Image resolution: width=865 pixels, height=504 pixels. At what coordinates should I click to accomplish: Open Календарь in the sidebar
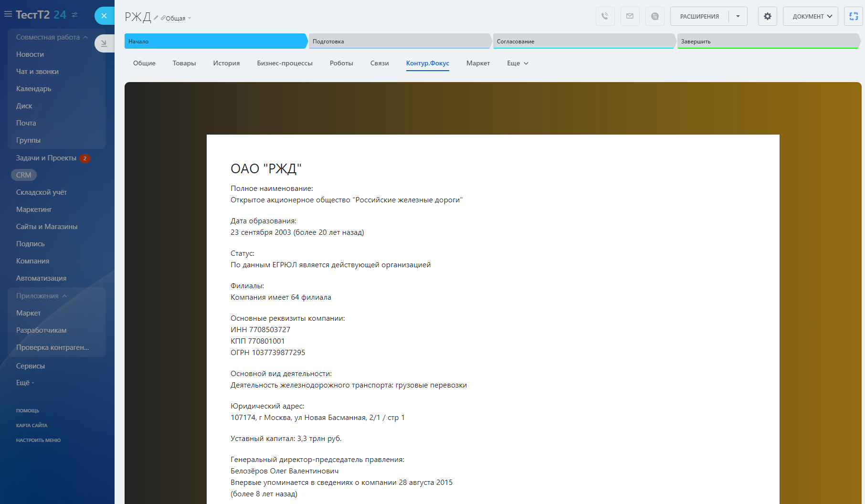[x=33, y=89]
